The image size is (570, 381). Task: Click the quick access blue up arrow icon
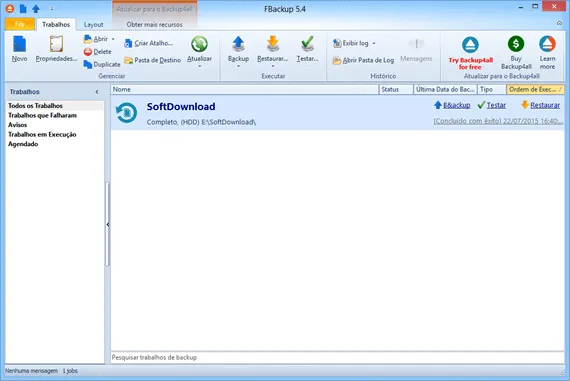[36, 8]
